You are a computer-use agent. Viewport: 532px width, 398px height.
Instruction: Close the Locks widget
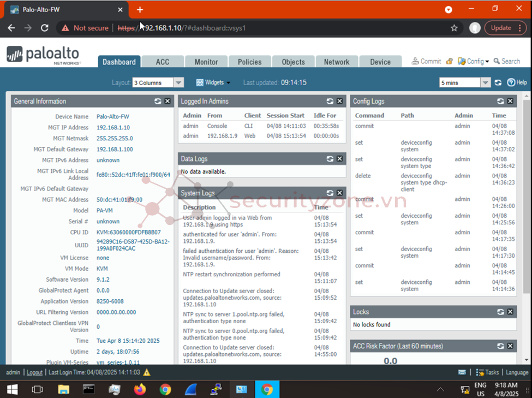510,312
